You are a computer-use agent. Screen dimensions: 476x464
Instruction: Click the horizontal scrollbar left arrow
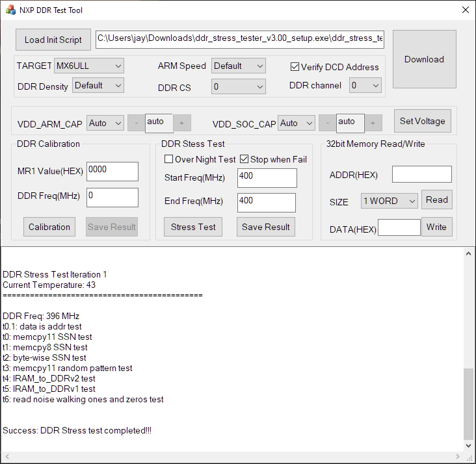point(7,456)
